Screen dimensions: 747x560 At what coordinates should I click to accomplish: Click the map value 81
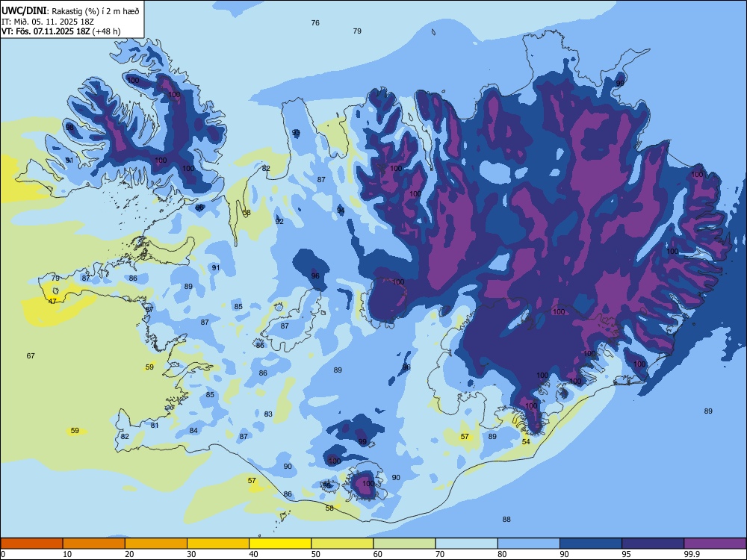tap(155, 426)
